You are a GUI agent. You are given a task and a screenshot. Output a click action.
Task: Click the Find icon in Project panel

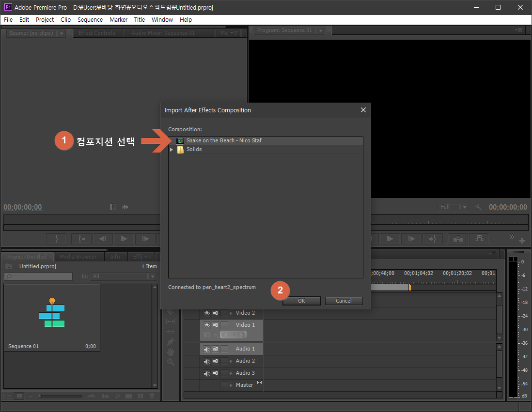117,396
